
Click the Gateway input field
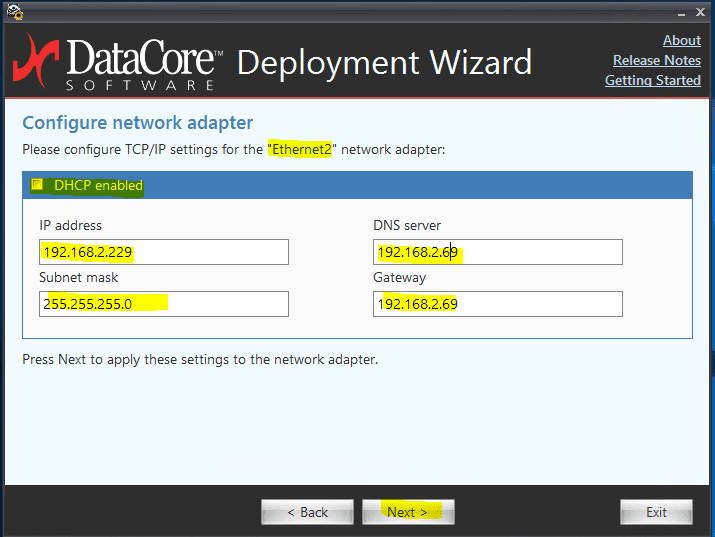point(498,304)
